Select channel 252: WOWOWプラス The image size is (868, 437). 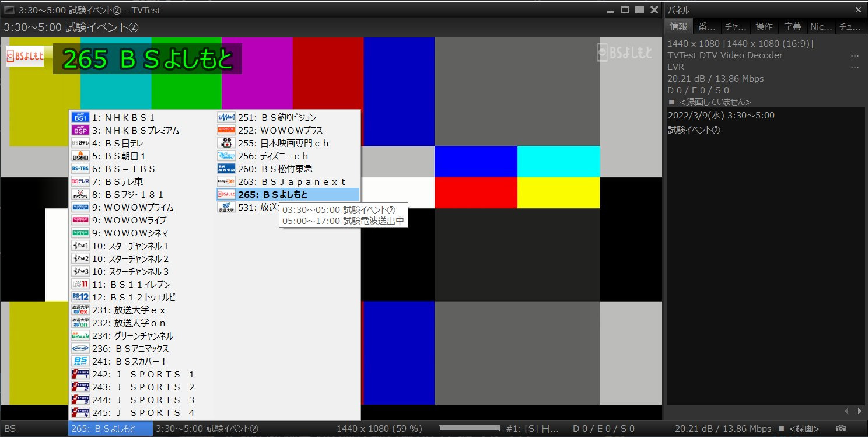pyautogui.click(x=288, y=131)
